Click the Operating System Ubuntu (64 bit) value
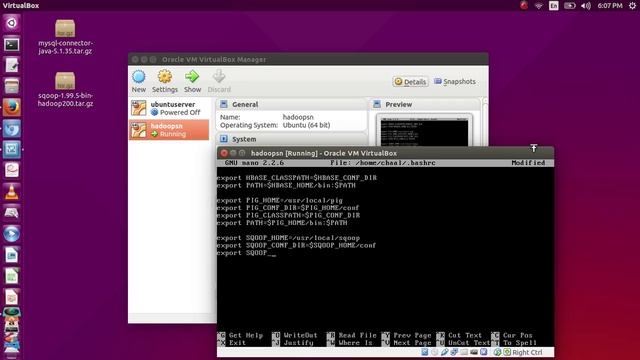The height and width of the screenshot is (360, 640). [307, 125]
